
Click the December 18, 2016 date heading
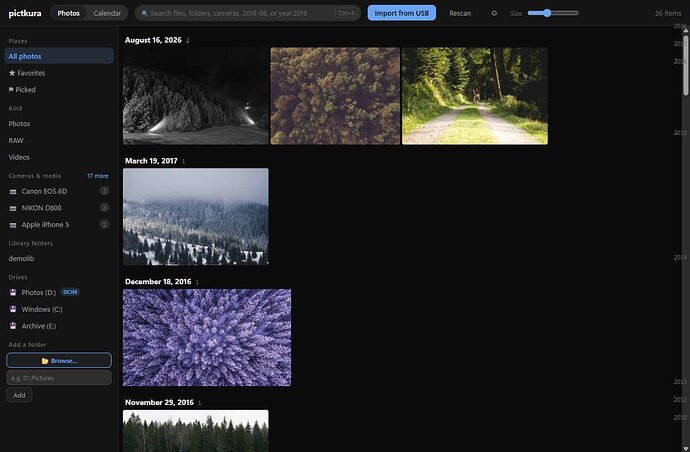pyautogui.click(x=158, y=282)
